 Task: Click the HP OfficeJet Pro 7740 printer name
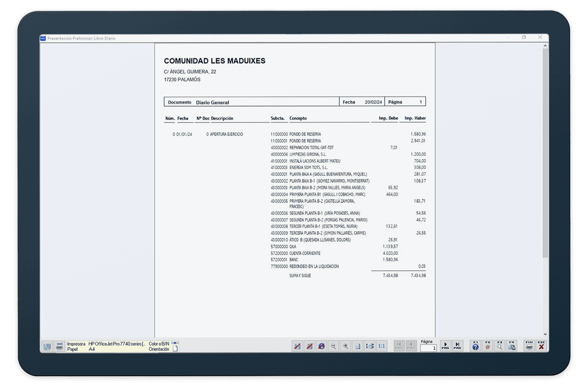117,344
